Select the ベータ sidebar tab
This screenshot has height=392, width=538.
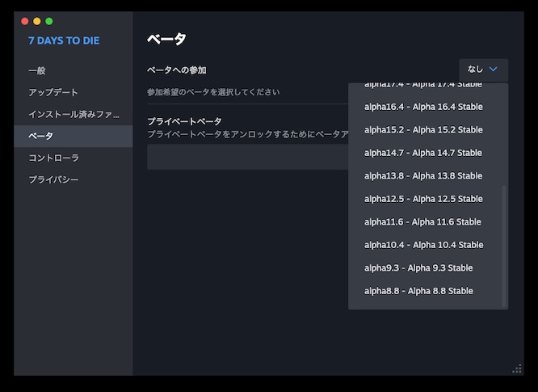(x=40, y=137)
